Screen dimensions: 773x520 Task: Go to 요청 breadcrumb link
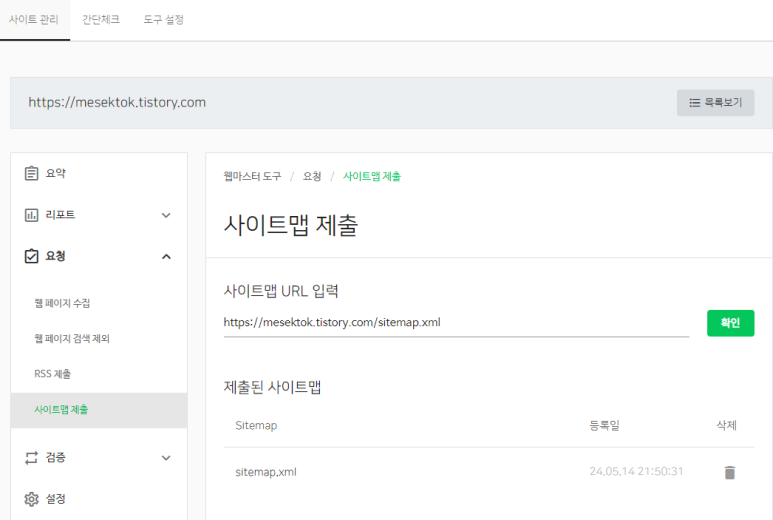point(312,176)
